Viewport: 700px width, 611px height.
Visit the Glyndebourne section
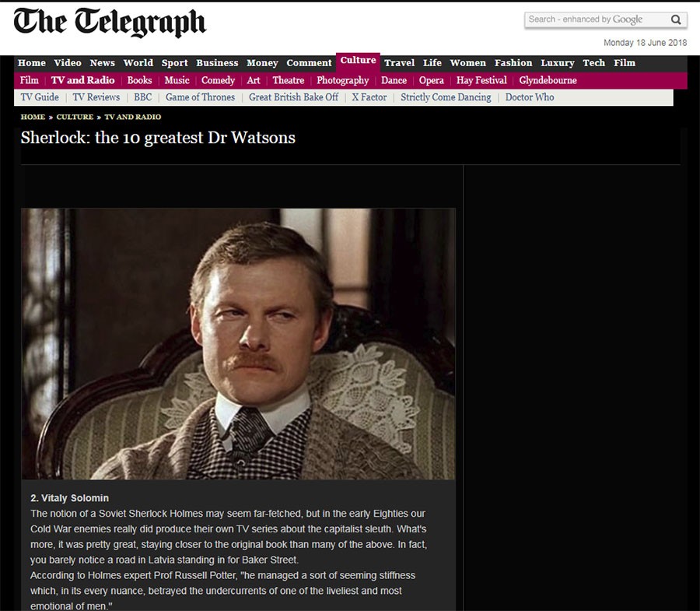tap(548, 80)
